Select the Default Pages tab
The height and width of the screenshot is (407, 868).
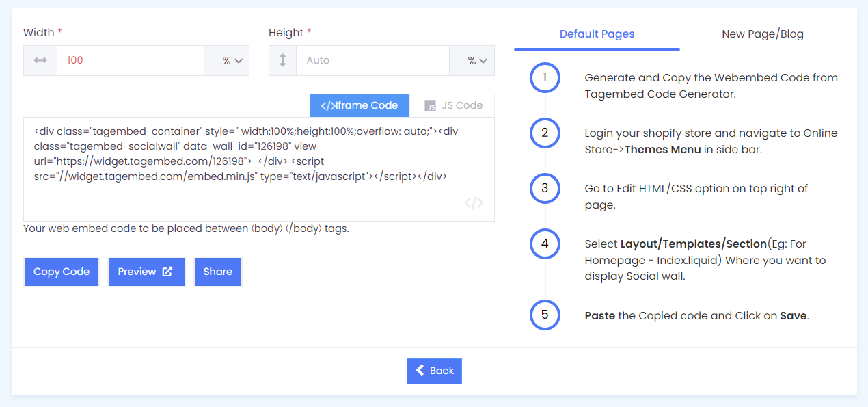[x=597, y=34]
